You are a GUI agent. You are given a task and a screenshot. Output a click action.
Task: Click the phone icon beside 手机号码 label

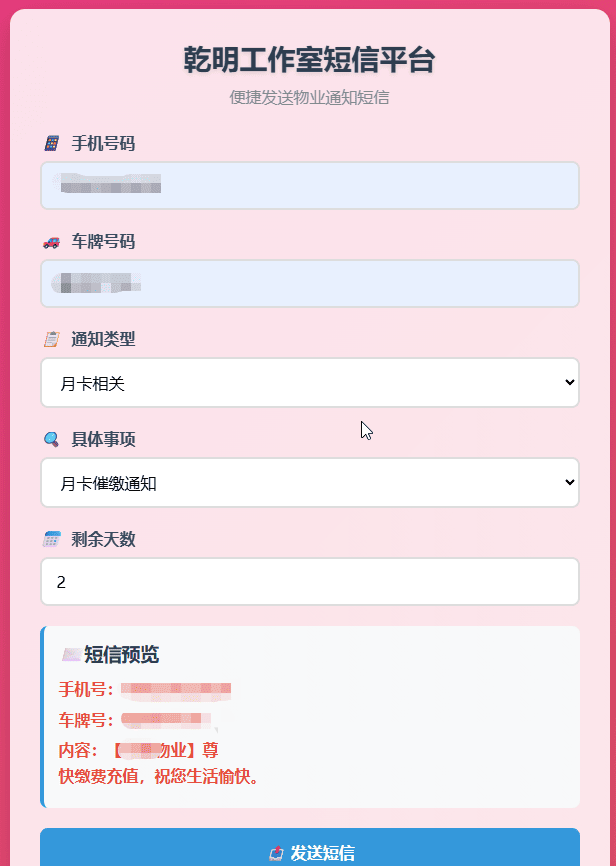click(x=50, y=143)
